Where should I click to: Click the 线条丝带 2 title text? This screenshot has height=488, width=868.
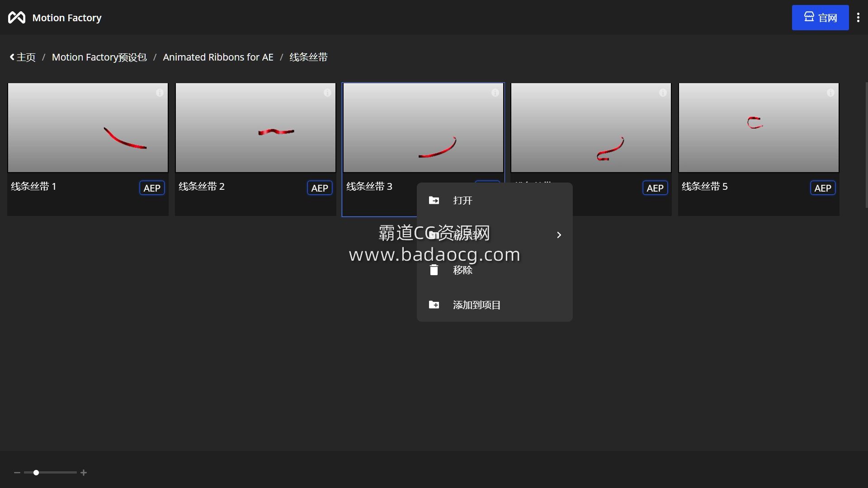(x=201, y=187)
